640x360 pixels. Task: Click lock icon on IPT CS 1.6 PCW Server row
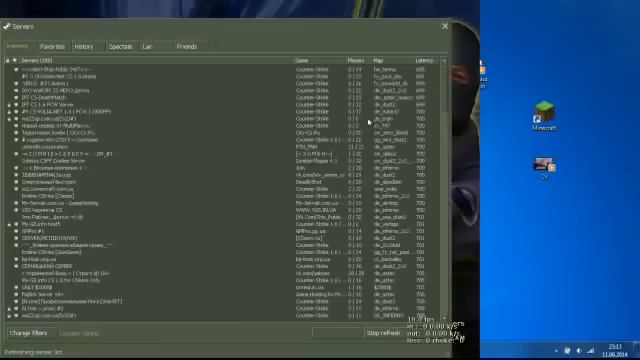click(x=9, y=104)
